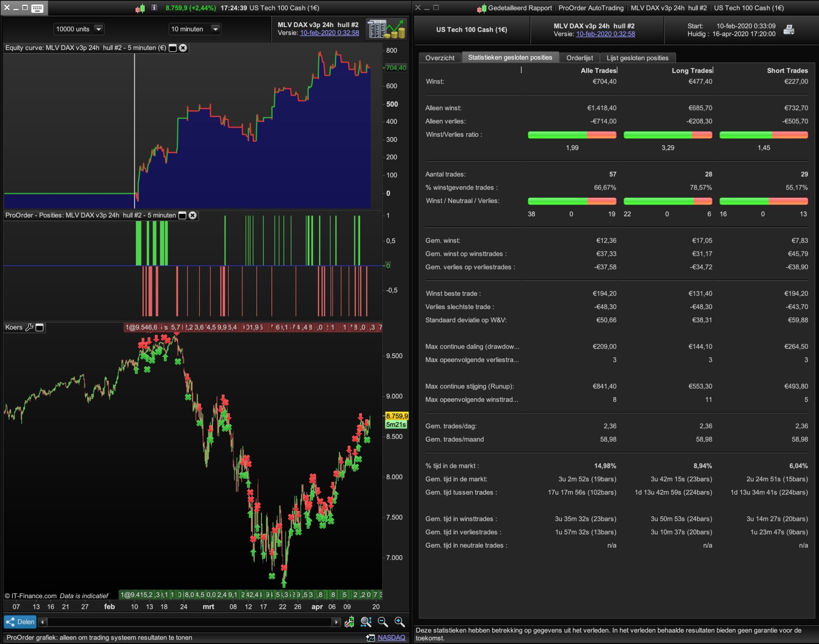Screen dimensions: 819x644
Task: Click the Delen share button
Action: pyautogui.click(x=20, y=622)
